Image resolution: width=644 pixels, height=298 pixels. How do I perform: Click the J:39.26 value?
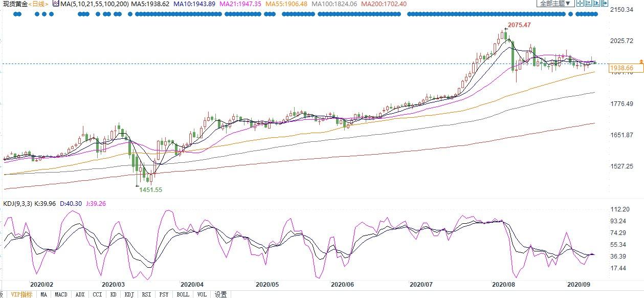97,203
